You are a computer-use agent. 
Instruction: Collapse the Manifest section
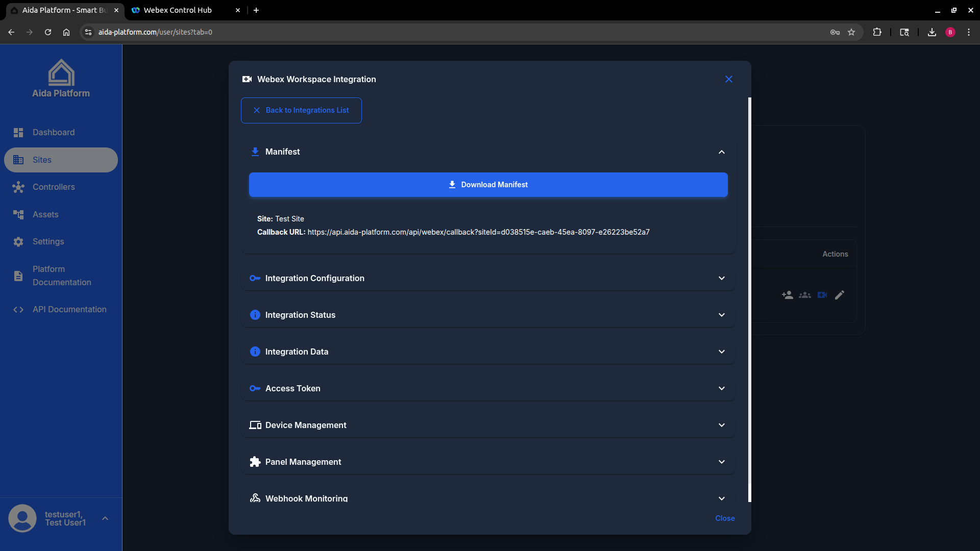pyautogui.click(x=721, y=152)
